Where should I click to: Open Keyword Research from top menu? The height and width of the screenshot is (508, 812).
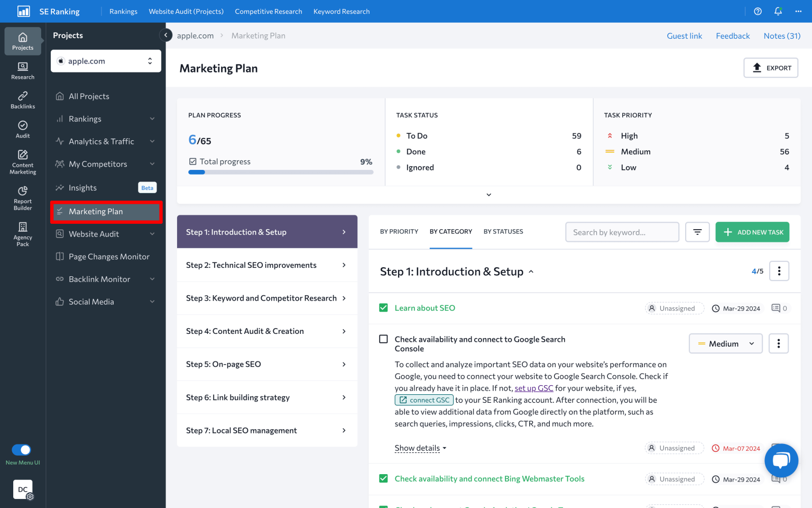click(341, 11)
